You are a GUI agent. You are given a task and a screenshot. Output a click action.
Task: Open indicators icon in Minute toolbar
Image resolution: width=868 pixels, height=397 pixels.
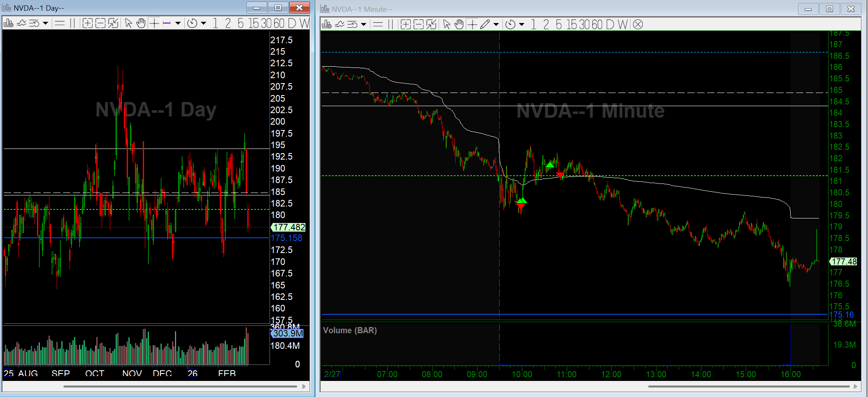(340, 25)
